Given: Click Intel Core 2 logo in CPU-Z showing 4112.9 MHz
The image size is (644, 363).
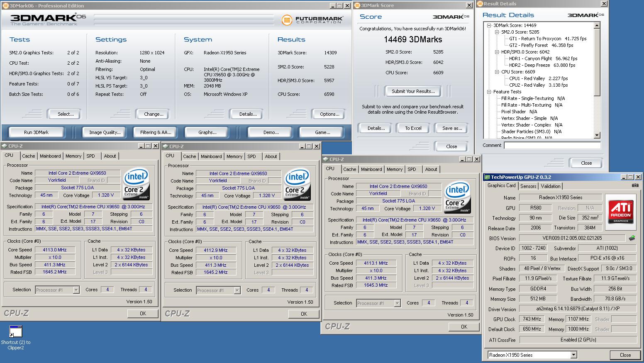Looking at the screenshot, I should point(298,184).
